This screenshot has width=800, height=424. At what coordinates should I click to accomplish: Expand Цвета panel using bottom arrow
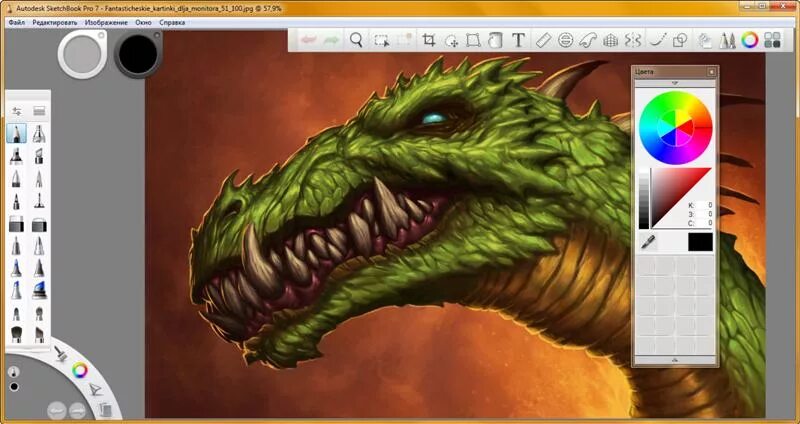point(674,360)
